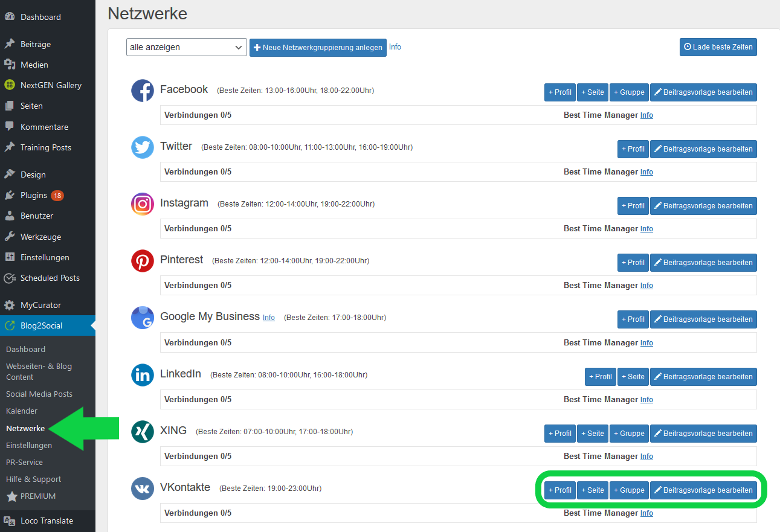
Task: Click 'Lade beste Zeiten' button
Action: coord(718,46)
